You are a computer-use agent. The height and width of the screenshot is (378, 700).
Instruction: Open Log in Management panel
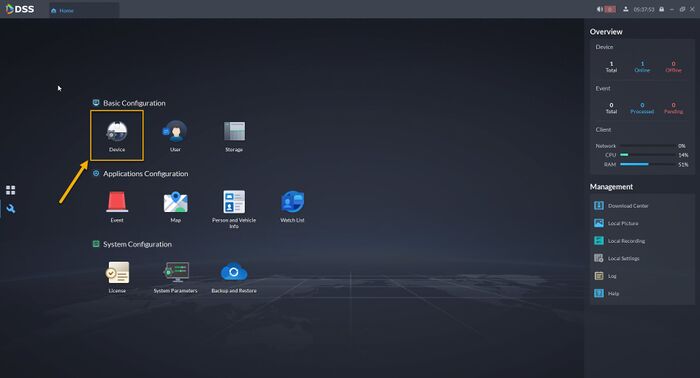pyautogui.click(x=605, y=276)
